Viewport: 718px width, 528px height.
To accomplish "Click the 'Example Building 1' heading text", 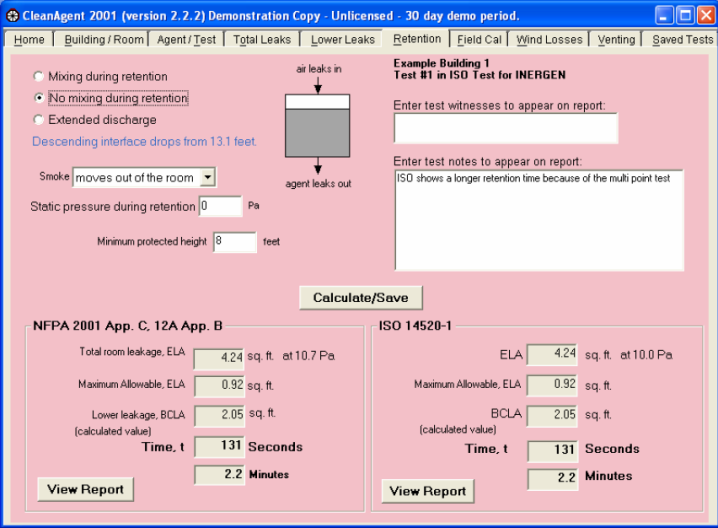I will 441,63.
